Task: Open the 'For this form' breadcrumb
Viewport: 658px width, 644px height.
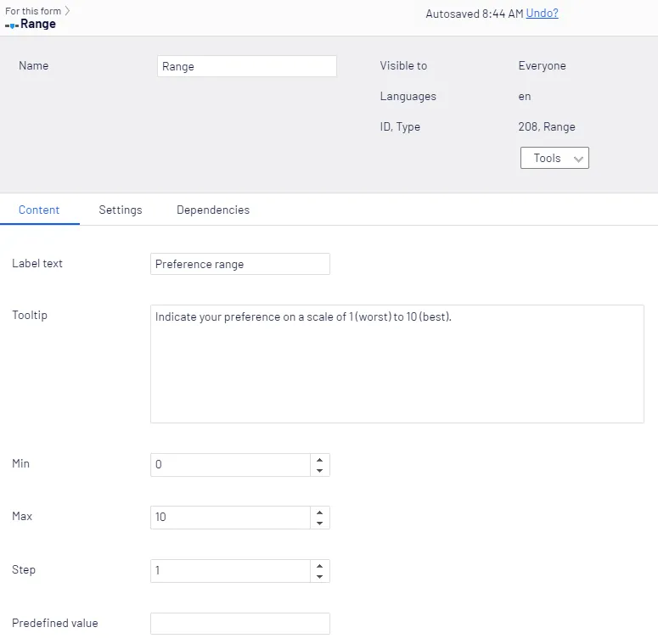Action: click(33, 11)
